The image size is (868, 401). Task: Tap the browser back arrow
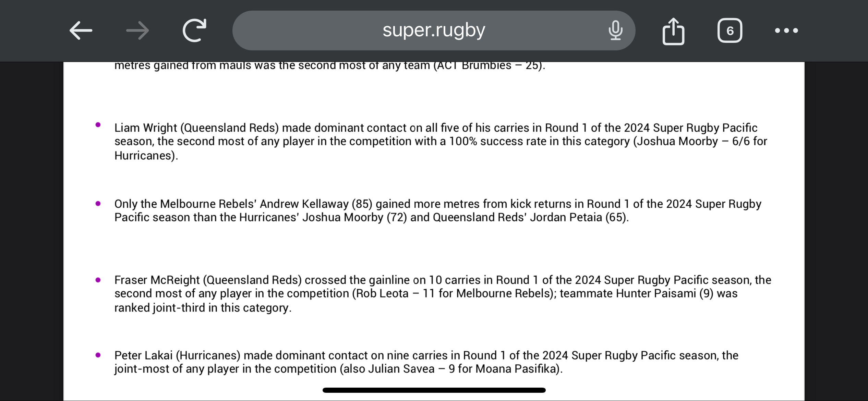(x=81, y=31)
